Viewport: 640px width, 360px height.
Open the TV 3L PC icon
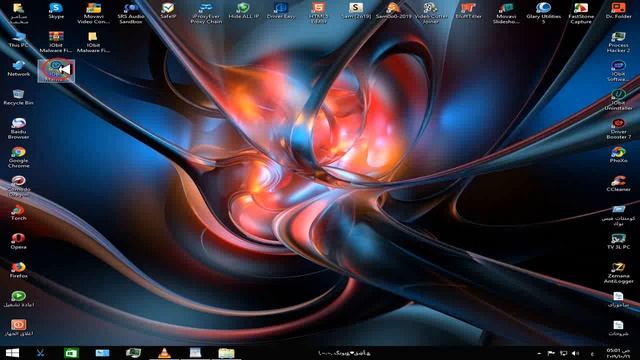click(618, 241)
